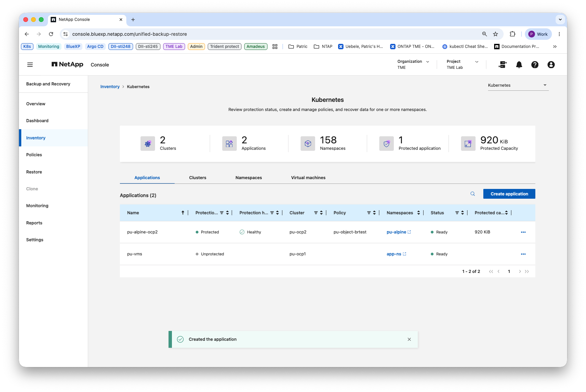Open actions menu for pu-alpine-ocp2 row
The width and height of the screenshot is (586, 392).
click(523, 232)
